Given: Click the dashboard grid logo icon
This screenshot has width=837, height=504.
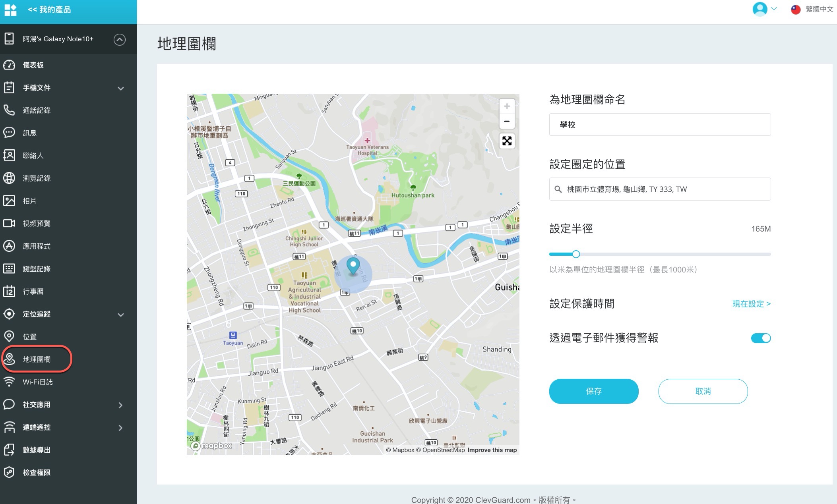Looking at the screenshot, I should [x=10, y=10].
